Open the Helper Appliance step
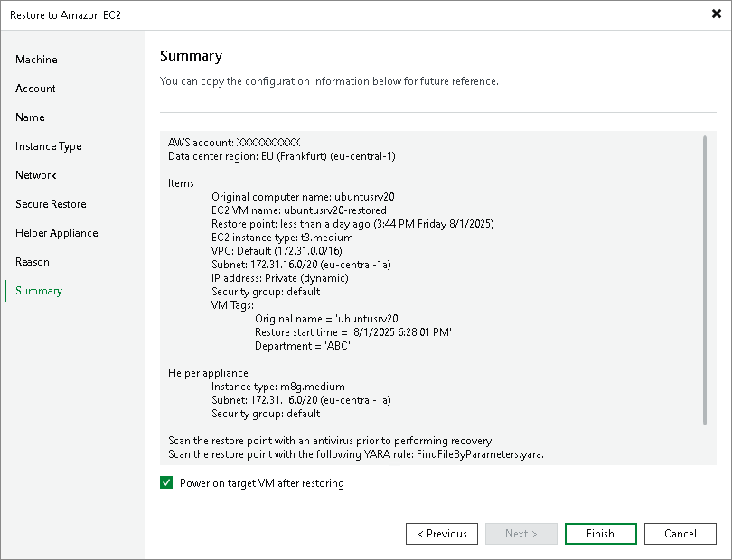 tap(57, 233)
